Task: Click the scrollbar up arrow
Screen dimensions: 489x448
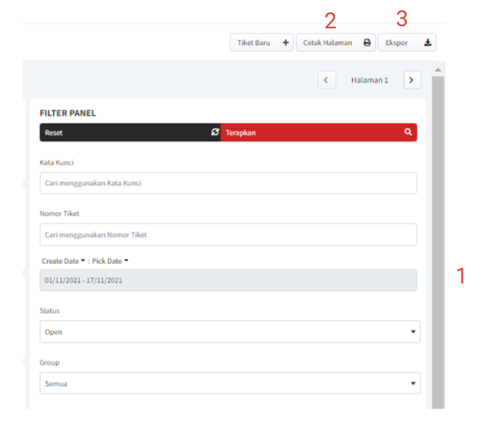Action: tap(437, 69)
